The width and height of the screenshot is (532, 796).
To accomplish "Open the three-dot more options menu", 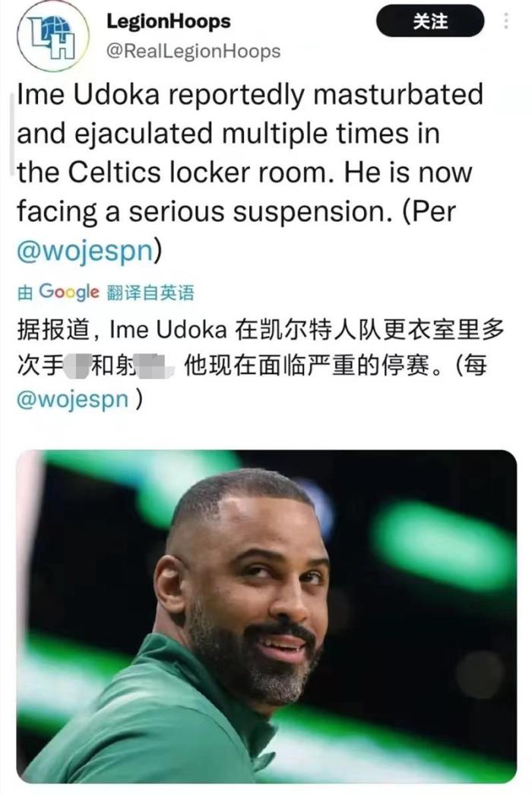I will tap(505, 21).
